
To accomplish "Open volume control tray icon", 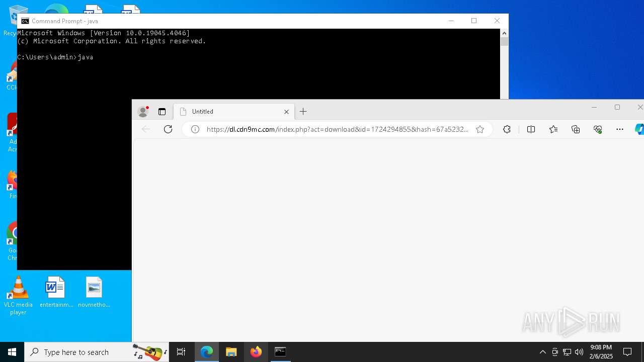I will (579, 352).
